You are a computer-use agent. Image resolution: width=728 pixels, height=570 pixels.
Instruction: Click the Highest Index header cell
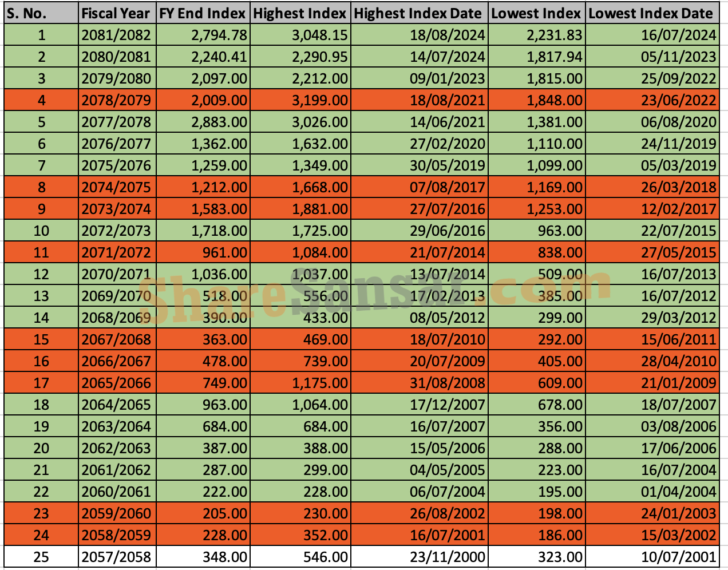300,13
